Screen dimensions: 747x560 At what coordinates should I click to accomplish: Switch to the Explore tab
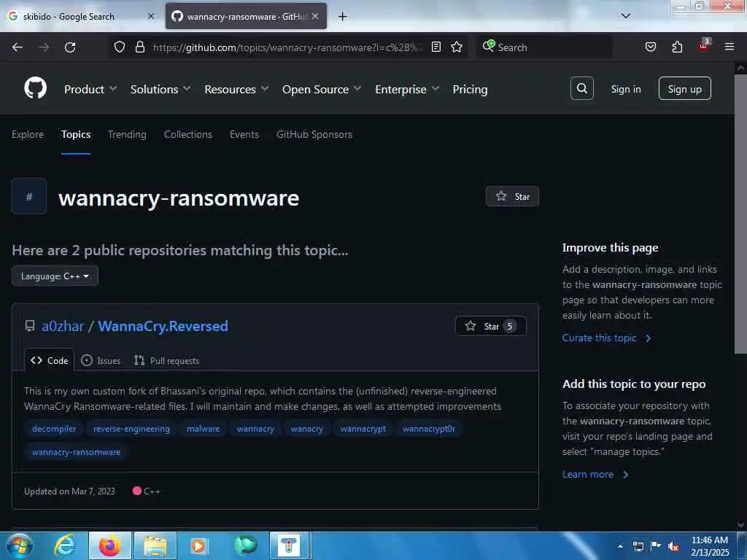coord(28,134)
